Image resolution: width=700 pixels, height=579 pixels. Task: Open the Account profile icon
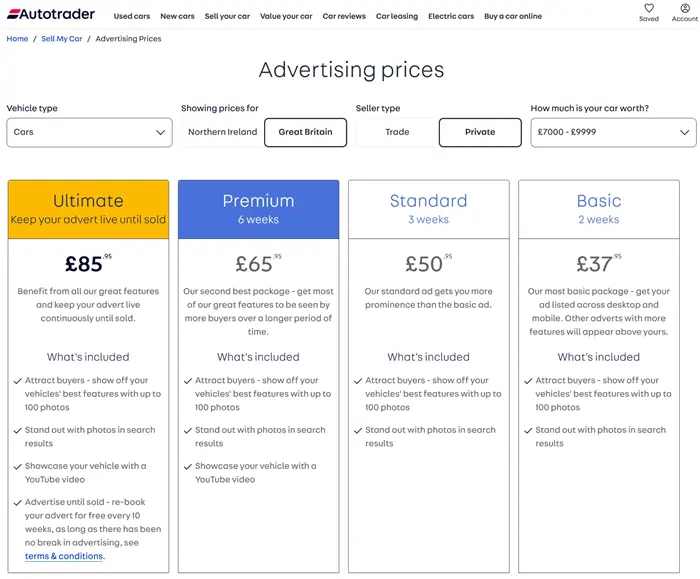tap(685, 8)
